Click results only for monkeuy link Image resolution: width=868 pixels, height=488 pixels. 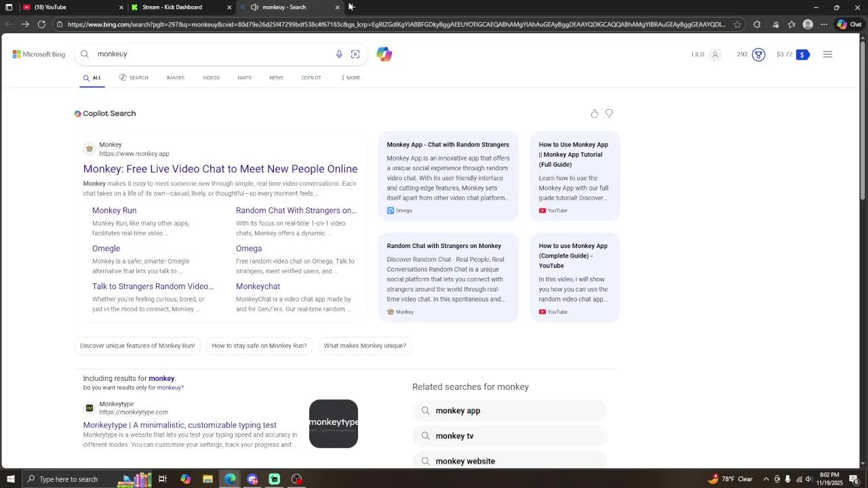tap(170, 388)
